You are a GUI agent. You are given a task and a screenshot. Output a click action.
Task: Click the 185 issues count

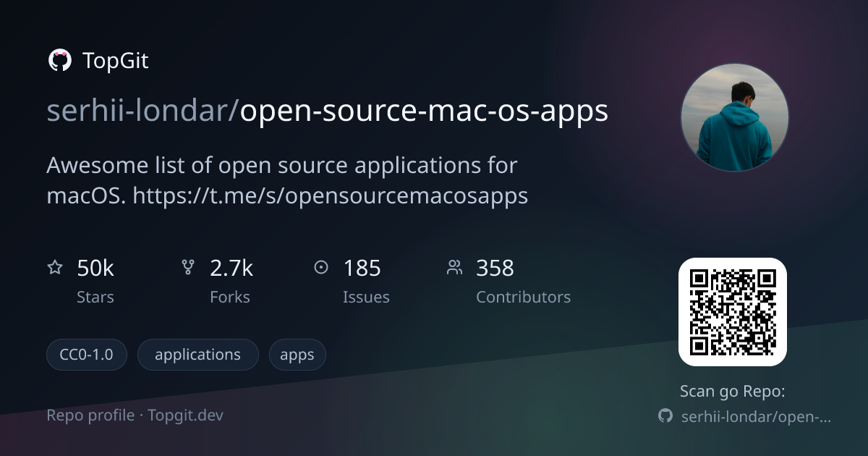tap(362, 269)
